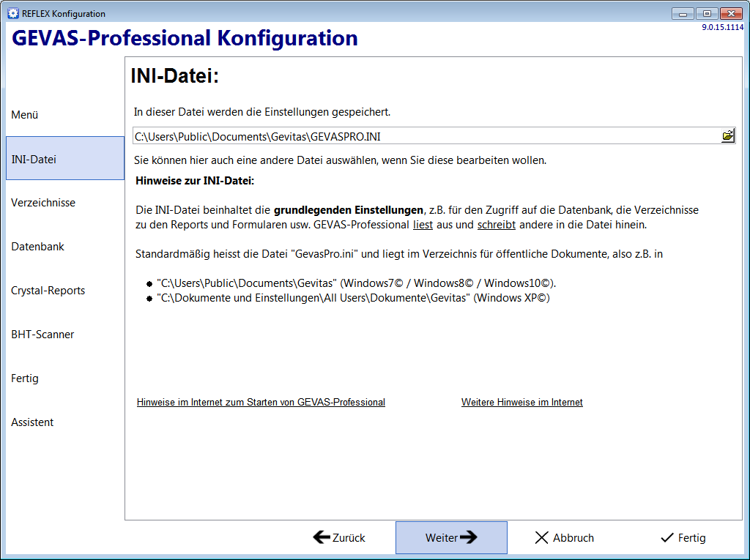Click the underlined word liest

[x=423, y=225]
